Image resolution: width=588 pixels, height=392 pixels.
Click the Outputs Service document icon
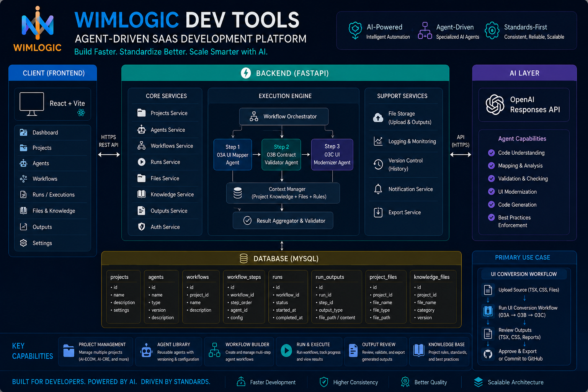[x=142, y=211]
